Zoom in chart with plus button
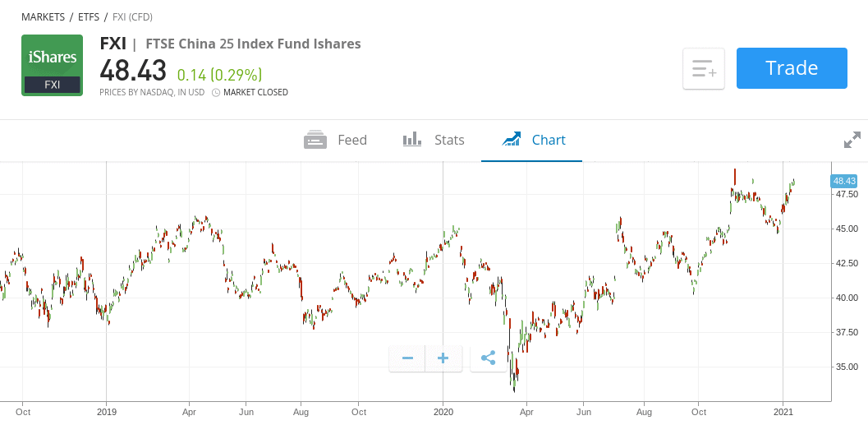This screenshot has height=425, width=868. [443, 358]
